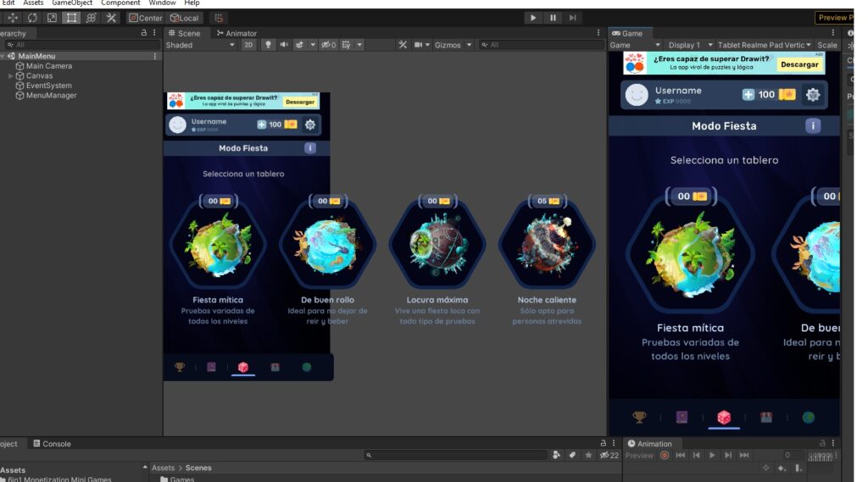Image resolution: width=868 pixels, height=482 pixels.
Task: Open the Component menu
Action: 120,3
